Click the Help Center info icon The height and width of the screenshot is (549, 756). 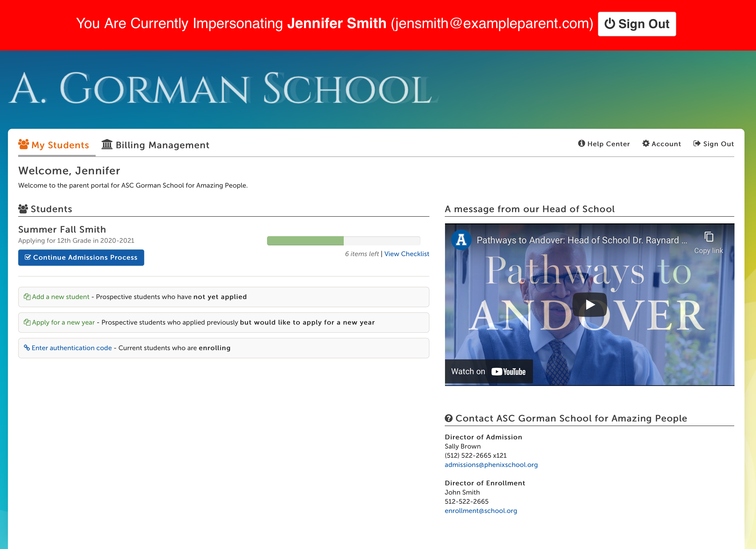581,144
